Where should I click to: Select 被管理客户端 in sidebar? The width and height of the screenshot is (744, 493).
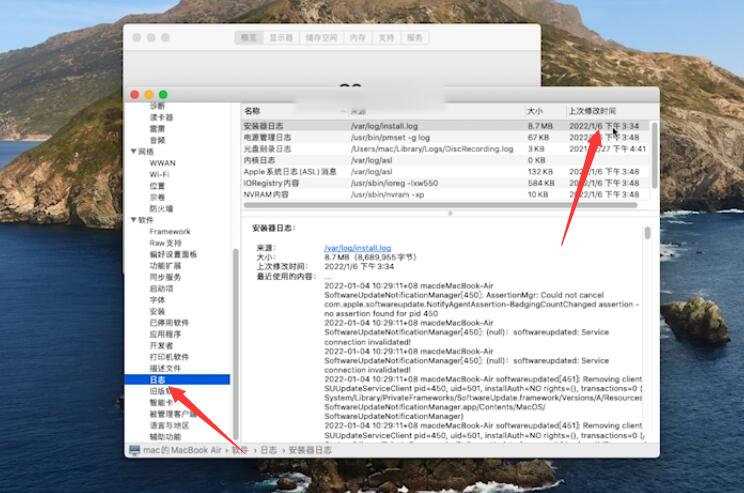173,414
